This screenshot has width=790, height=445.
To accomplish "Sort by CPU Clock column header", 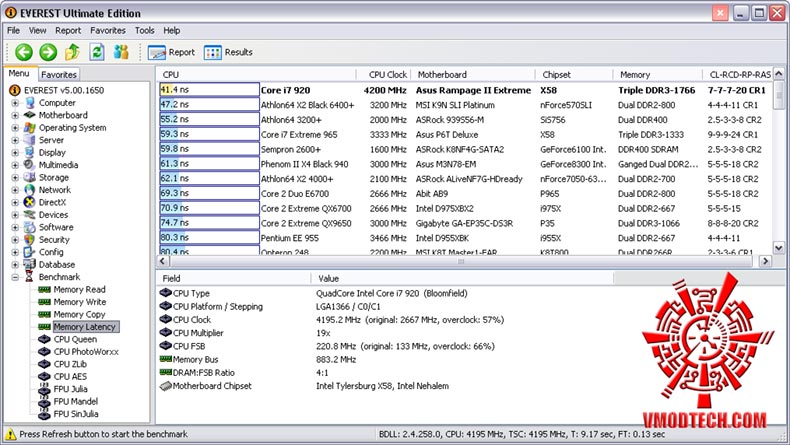I will pos(384,75).
